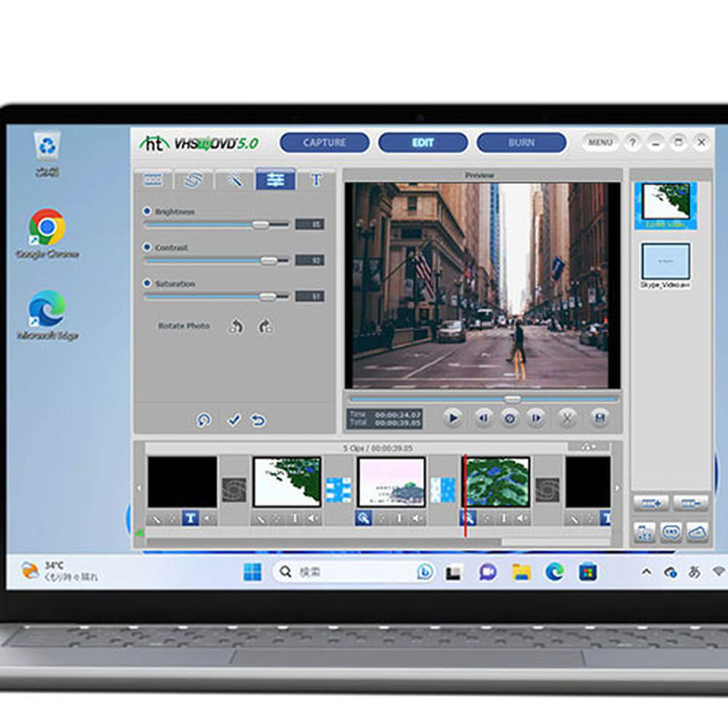Click the scissors cut icon
Screen dimensions: 728x728
tap(567, 418)
